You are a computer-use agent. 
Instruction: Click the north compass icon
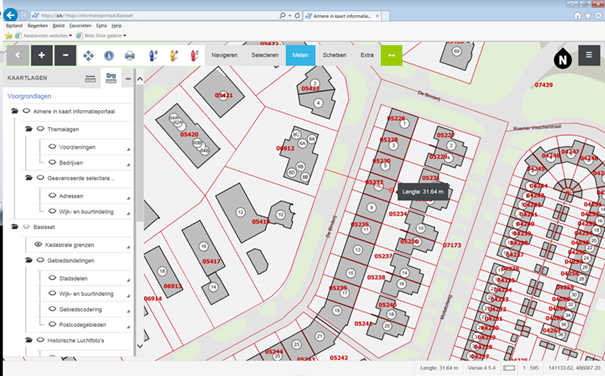coord(563,59)
